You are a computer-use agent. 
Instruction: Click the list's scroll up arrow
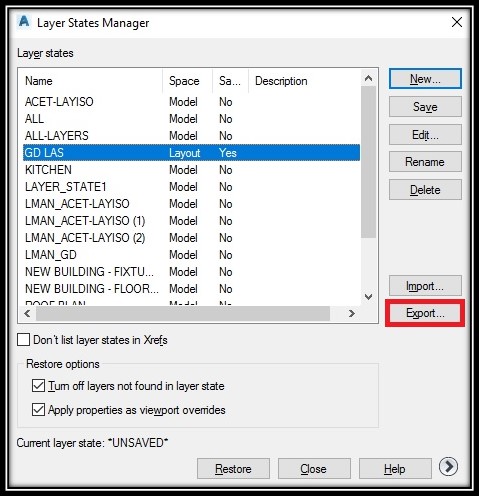(368, 78)
